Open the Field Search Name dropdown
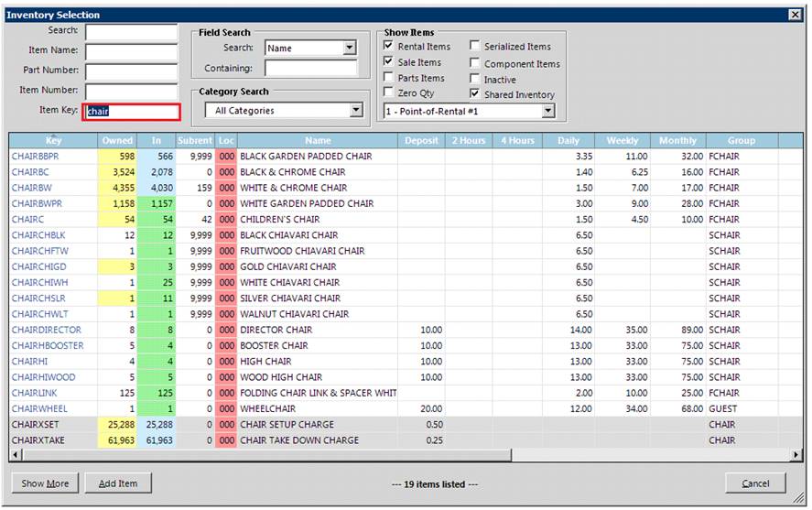The width and height of the screenshot is (812, 510). (350, 48)
